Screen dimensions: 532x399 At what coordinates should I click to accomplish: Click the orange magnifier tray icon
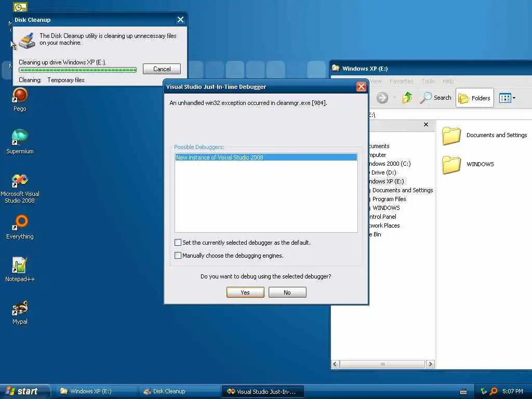(x=494, y=391)
